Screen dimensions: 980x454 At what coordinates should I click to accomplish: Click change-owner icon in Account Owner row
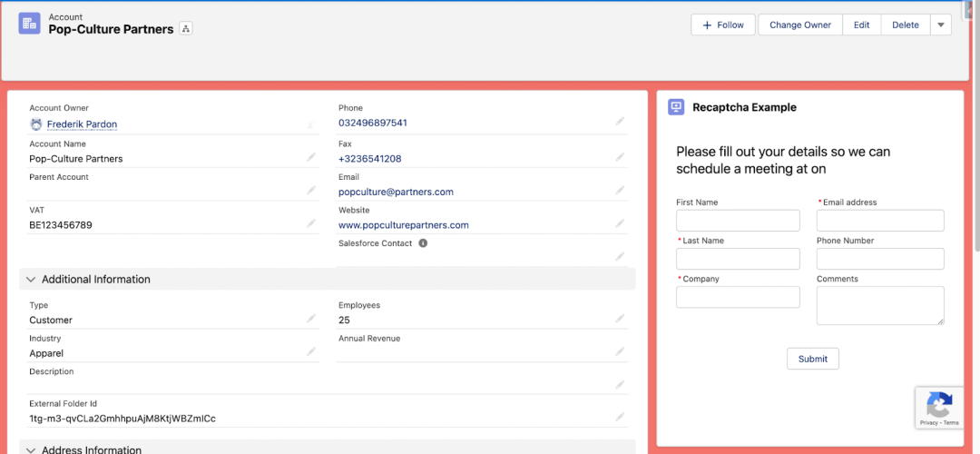click(x=310, y=124)
